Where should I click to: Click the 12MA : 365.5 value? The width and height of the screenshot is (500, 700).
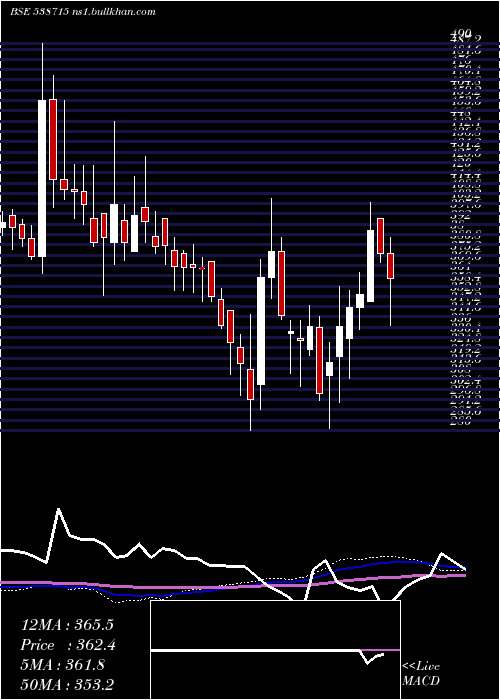pyautogui.click(x=67, y=625)
